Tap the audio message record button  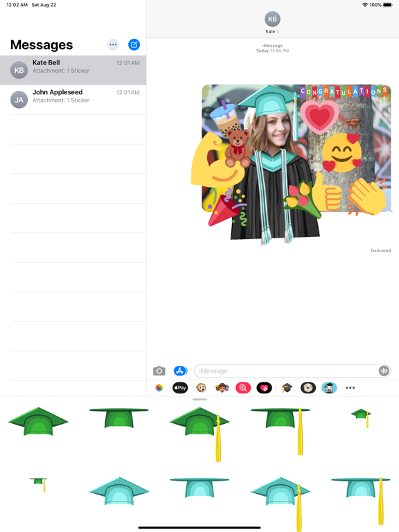384,371
